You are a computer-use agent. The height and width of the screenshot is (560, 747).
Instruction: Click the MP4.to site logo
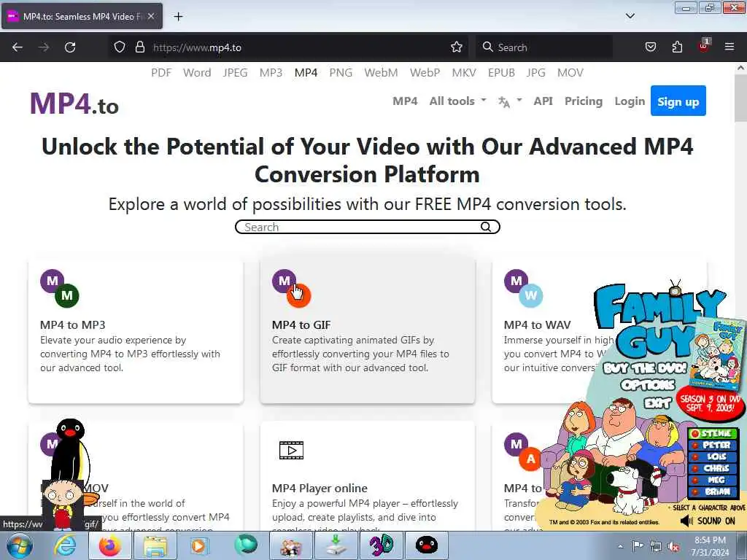click(74, 104)
